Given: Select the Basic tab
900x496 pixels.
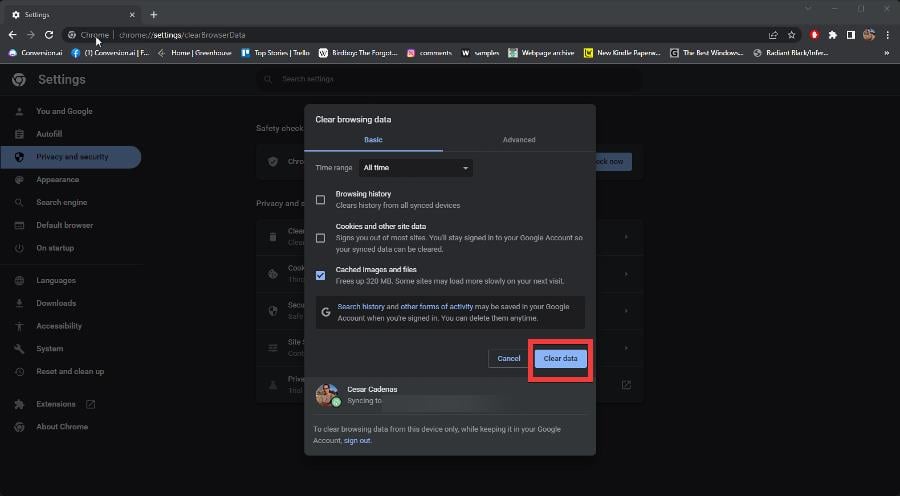Looking at the screenshot, I should [373, 140].
